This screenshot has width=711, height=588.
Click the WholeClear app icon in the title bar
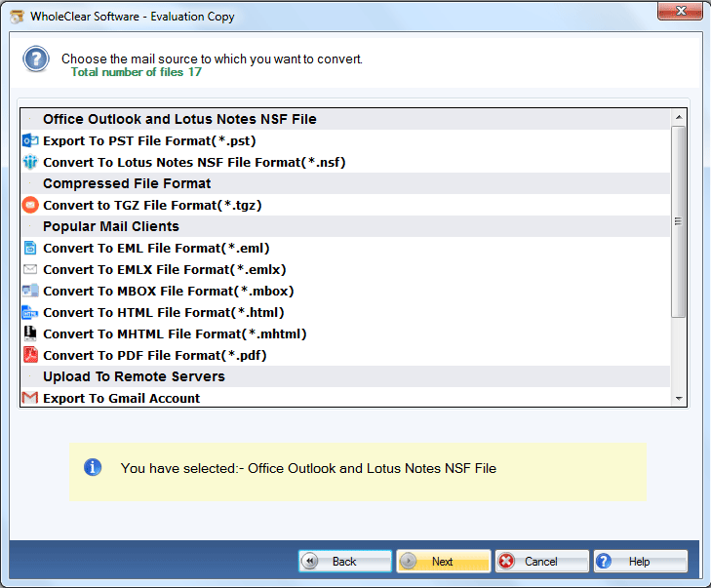coord(17,17)
